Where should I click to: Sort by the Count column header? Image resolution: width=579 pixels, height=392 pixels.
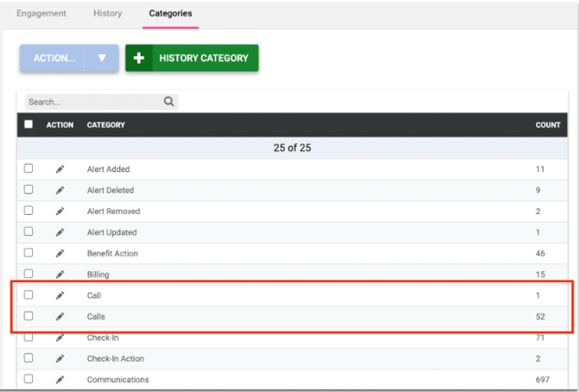coord(547,125)
